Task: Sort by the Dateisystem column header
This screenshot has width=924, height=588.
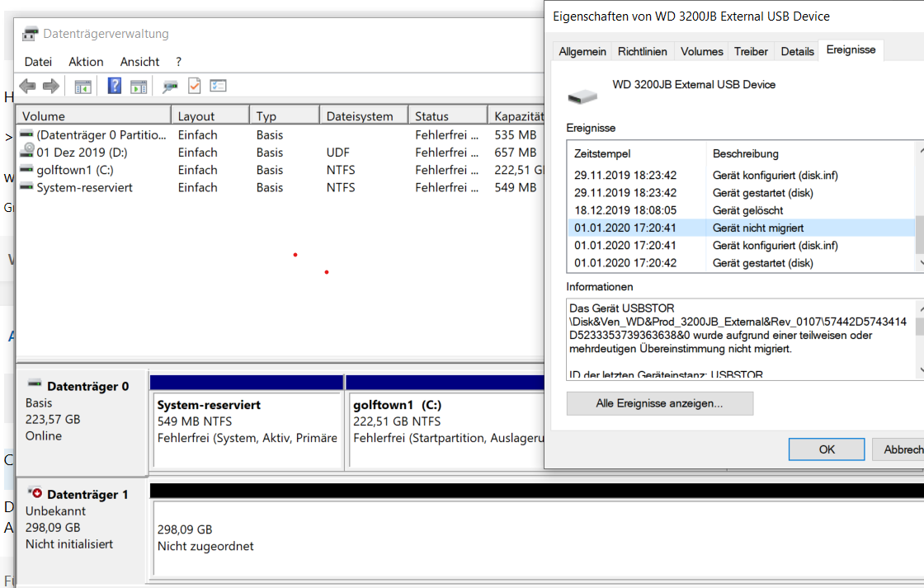Action: point(364,116)
